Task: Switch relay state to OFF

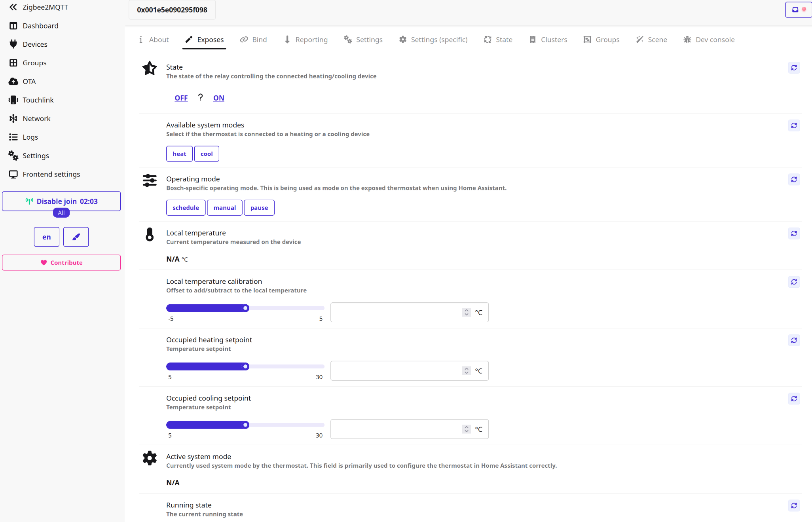Action: 181,98
